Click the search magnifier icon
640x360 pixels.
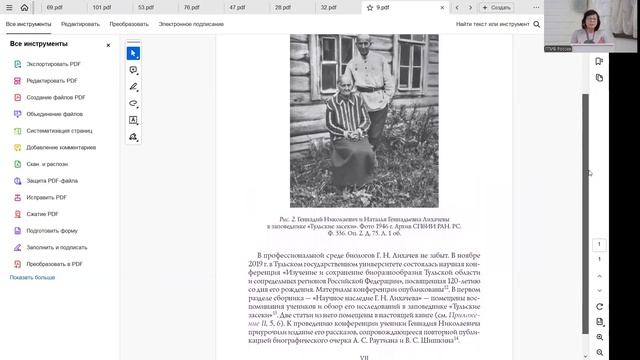(x=537, y=24)
